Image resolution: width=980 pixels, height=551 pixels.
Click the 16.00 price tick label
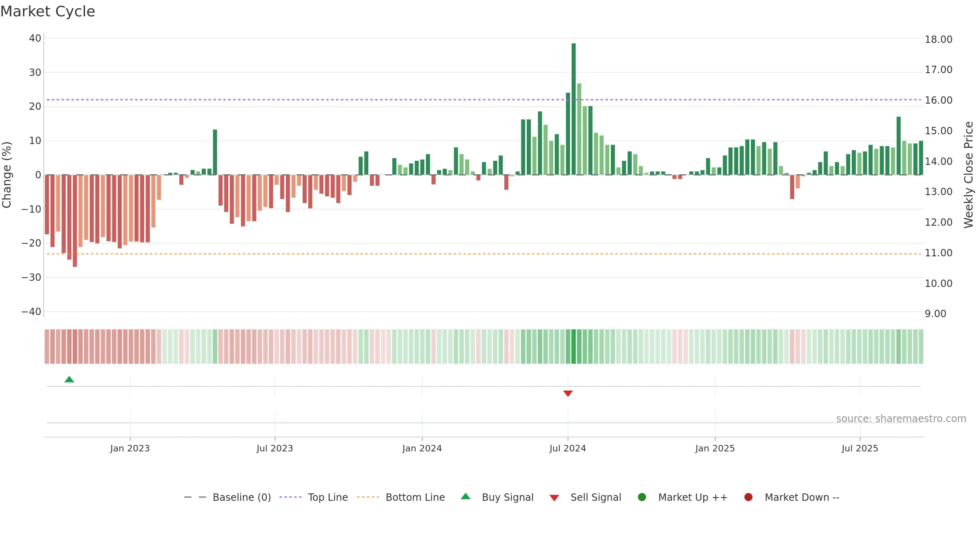click(938, 100)
